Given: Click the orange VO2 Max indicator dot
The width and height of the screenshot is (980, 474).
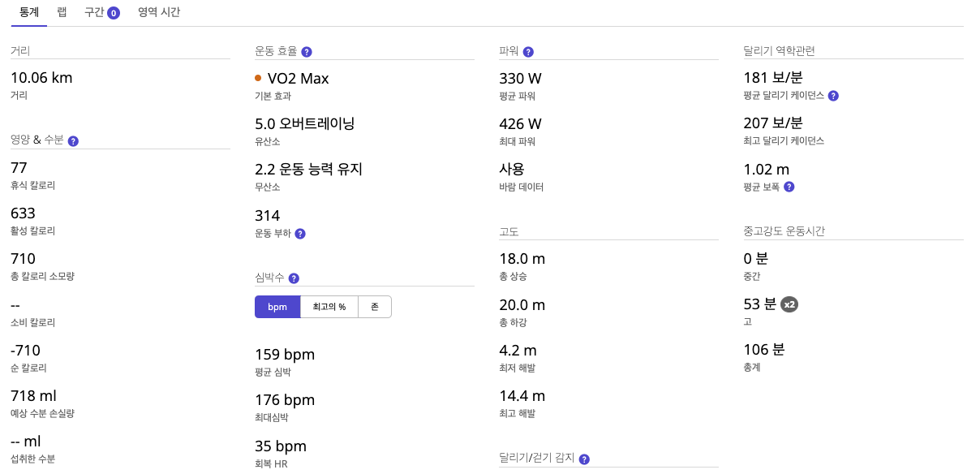Looking at the screenshot, I should (x=258, y=79).
